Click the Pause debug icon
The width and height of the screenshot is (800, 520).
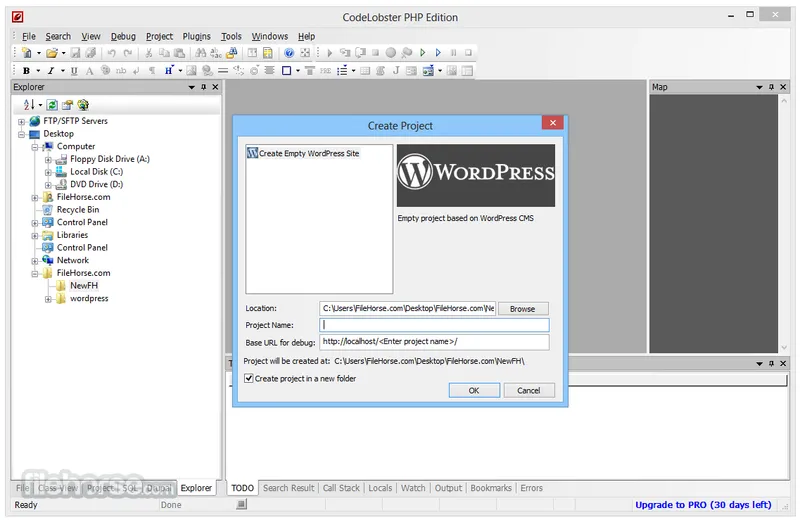click(453, 53)
